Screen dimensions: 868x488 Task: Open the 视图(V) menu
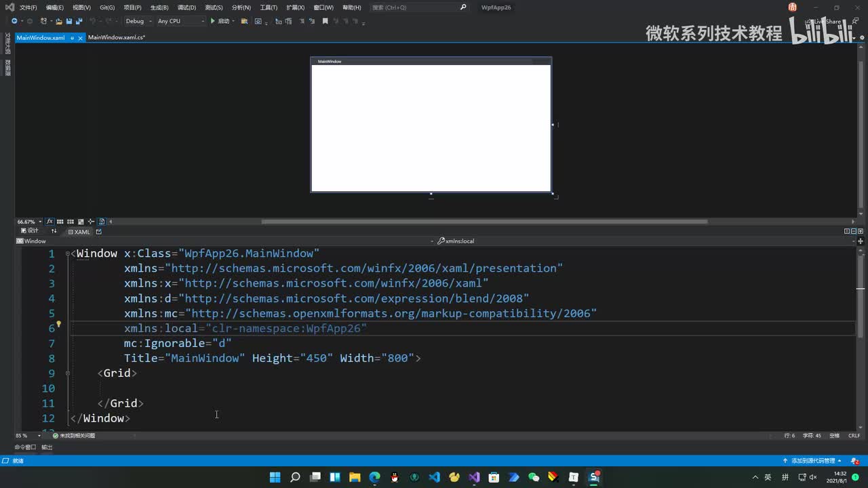(81, 7)
